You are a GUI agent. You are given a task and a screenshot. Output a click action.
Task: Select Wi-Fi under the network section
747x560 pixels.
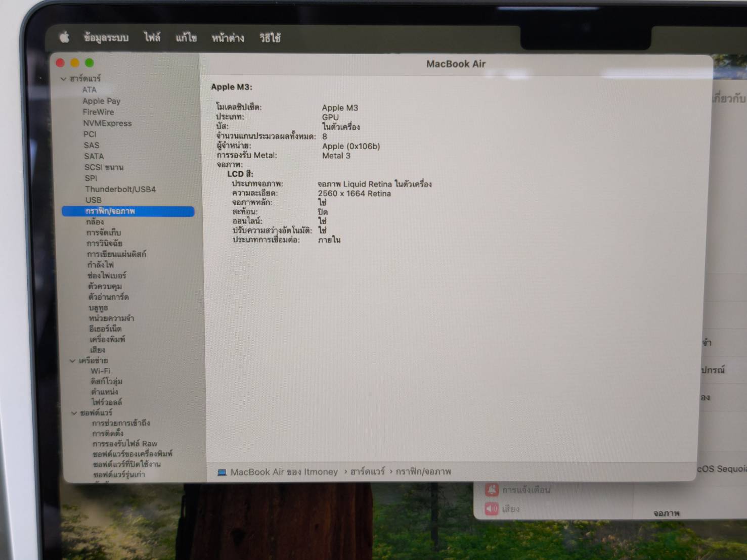tap(101, 371)
